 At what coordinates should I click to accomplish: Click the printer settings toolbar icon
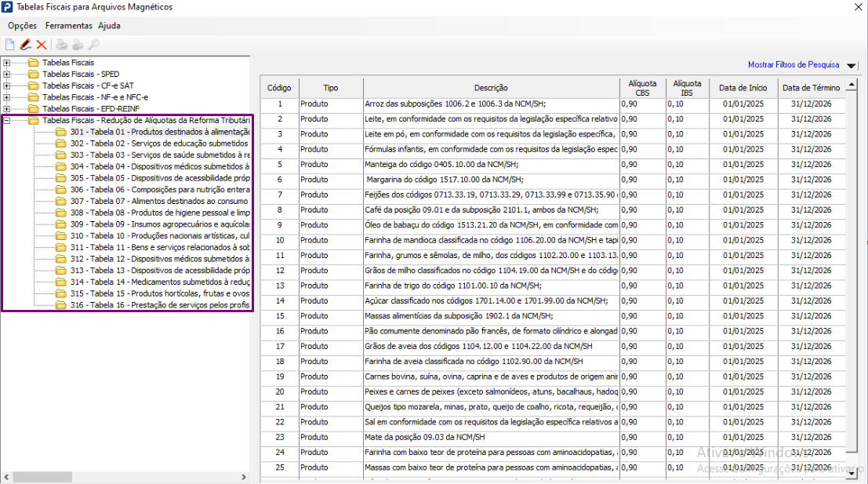[78, 45]
